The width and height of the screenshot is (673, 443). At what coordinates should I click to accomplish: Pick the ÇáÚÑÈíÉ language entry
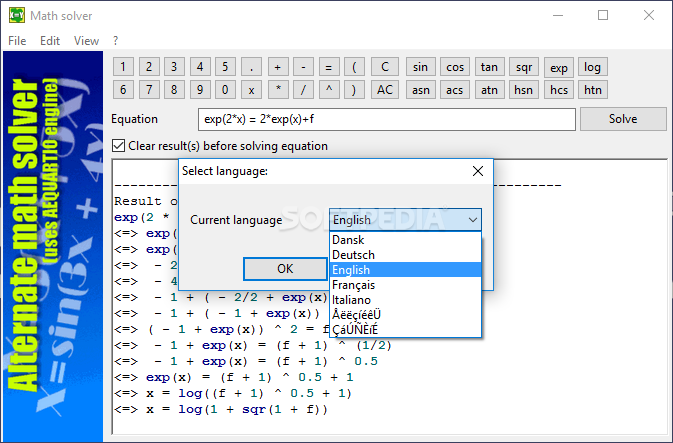pyautogui.click(x=406, y=330)
